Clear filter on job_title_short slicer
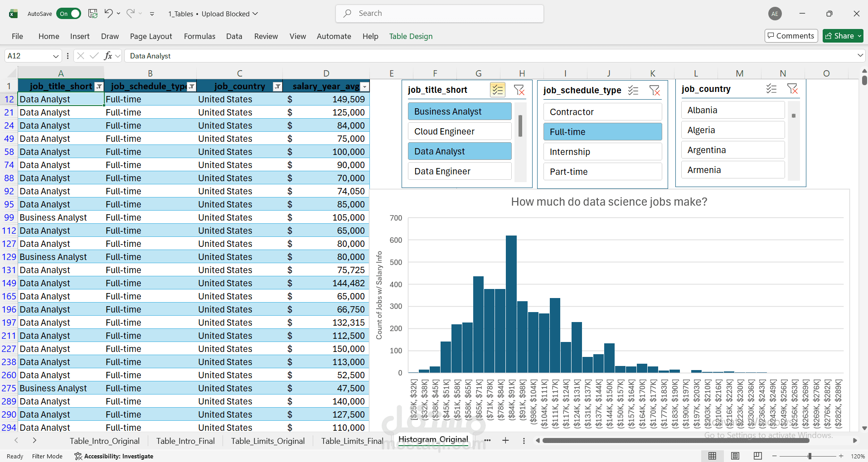This screenshot has height=462, width=868. pyautogui.click(x=519, y=90)
